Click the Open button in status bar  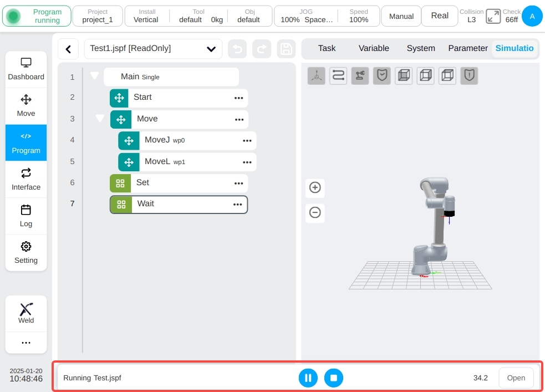[x=516, y=378]
